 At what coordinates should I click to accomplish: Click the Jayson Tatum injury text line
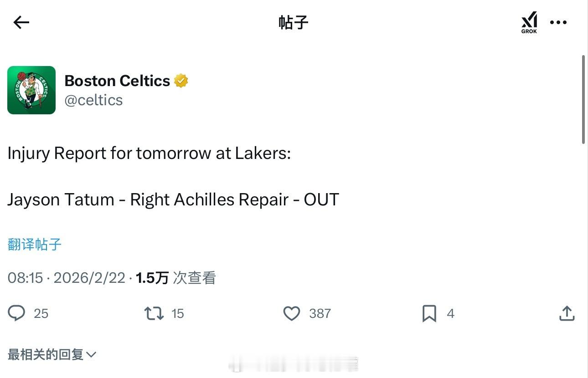[x=173, y=199]
